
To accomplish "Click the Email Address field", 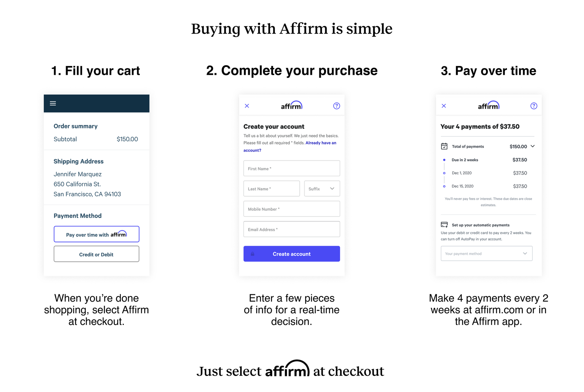I will (x=292, y=229).
